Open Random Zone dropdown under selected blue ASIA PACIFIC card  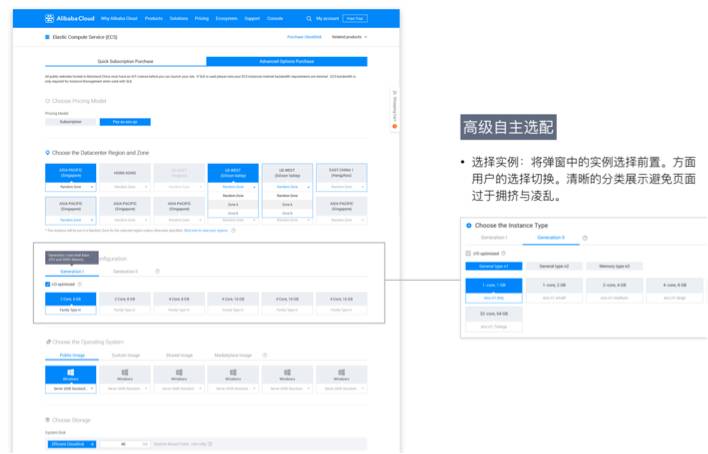70,187
